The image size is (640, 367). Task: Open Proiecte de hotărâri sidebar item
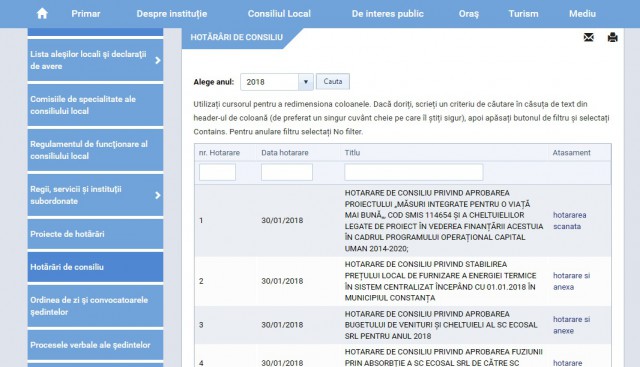pos(96,234)
